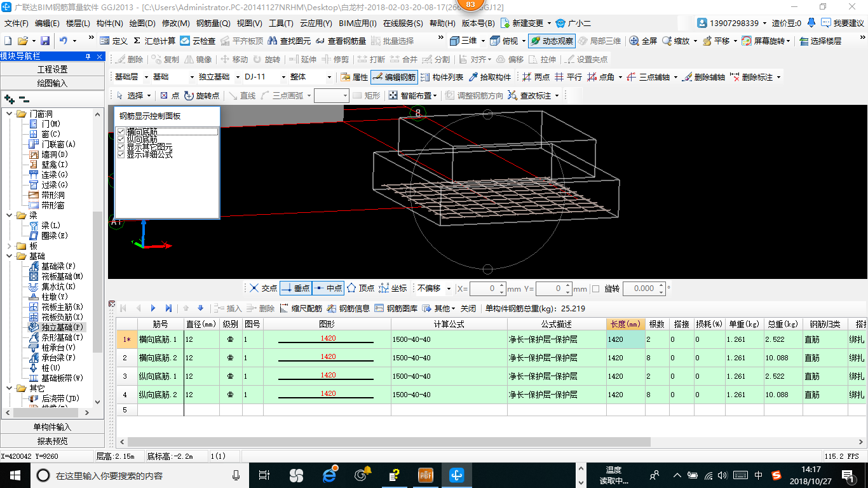Toggle the 旋转 rotation checkbox
868x488 pixels.
(595, 288)
